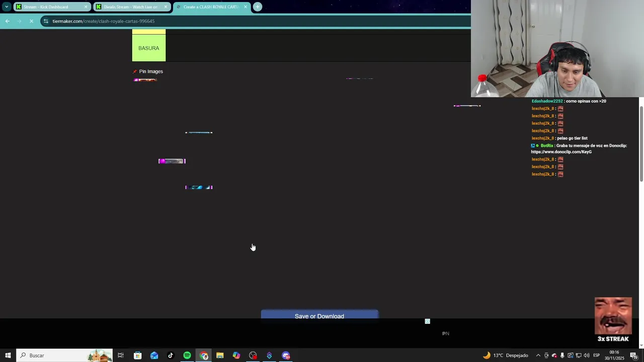This screenshot has height=362, width=644.
Task: Open the Discord icon on taskbar
Action: coord(286,355)
